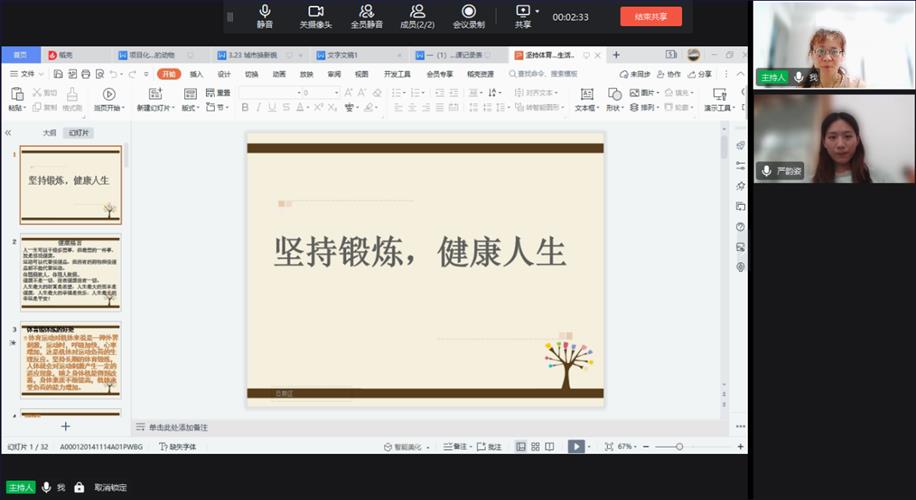Switch to the 首页 home tab
This screenshot has height=500, width=916.
20,55
